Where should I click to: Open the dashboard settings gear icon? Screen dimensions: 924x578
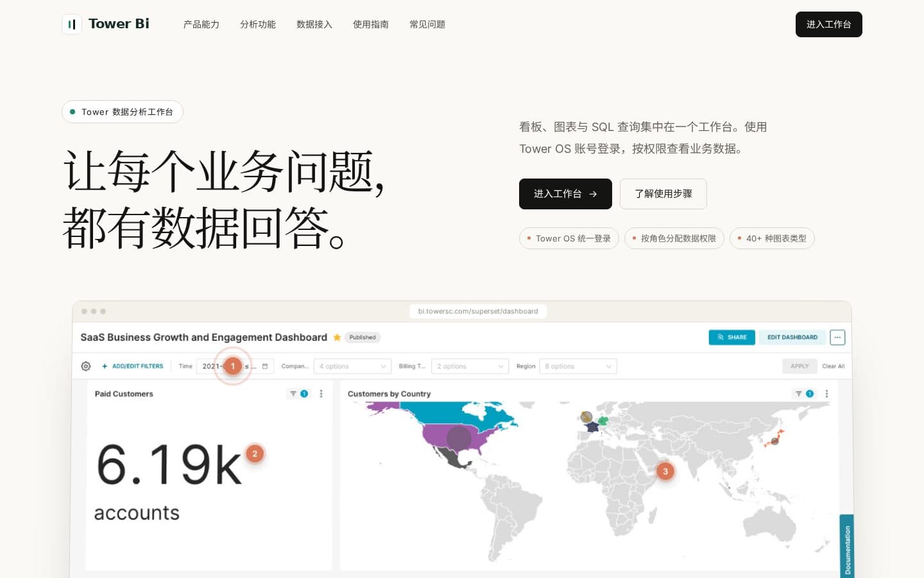coord(86,366)
